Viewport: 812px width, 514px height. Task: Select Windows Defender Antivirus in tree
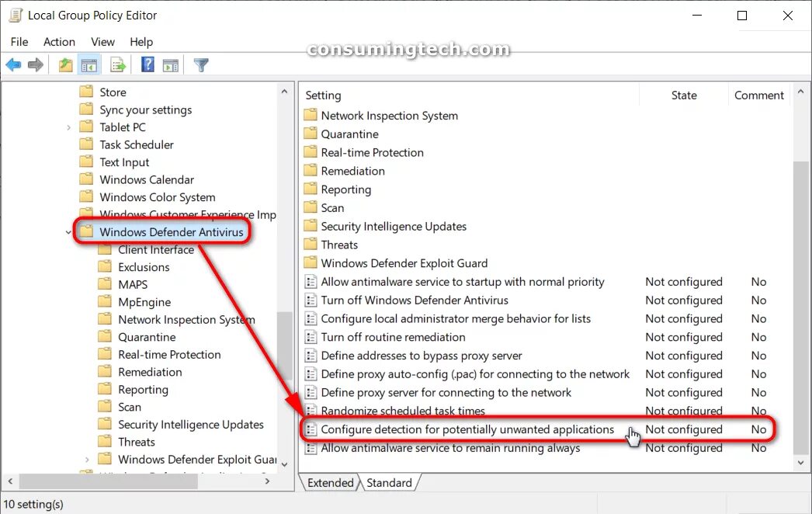[x=172, y=232]
